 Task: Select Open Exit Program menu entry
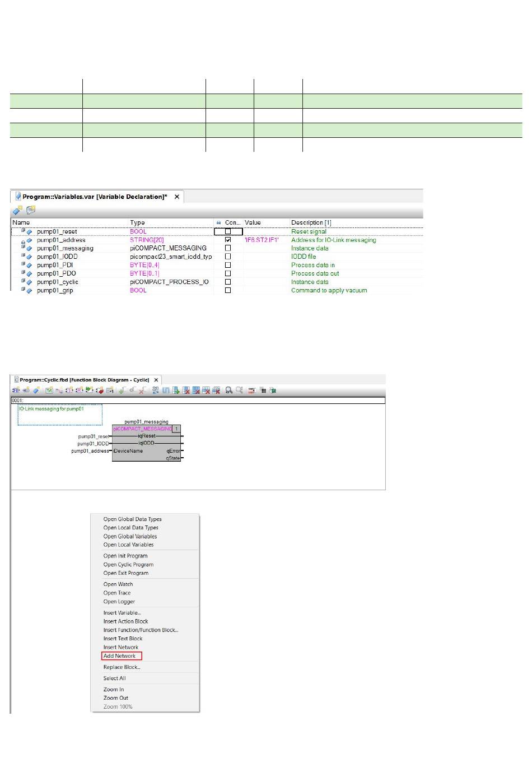(126, 573)
